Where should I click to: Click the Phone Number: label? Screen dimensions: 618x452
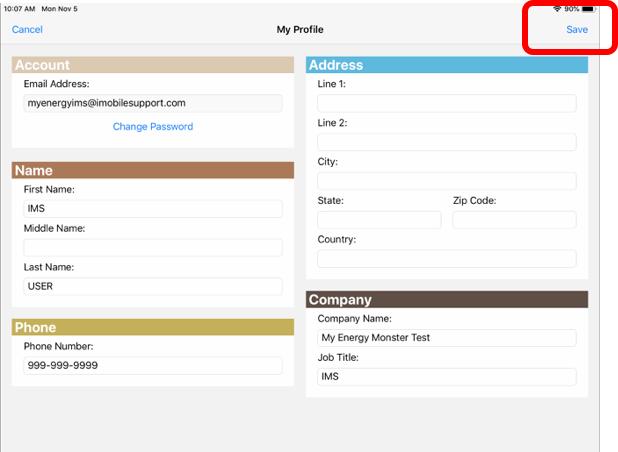[59, 346]
